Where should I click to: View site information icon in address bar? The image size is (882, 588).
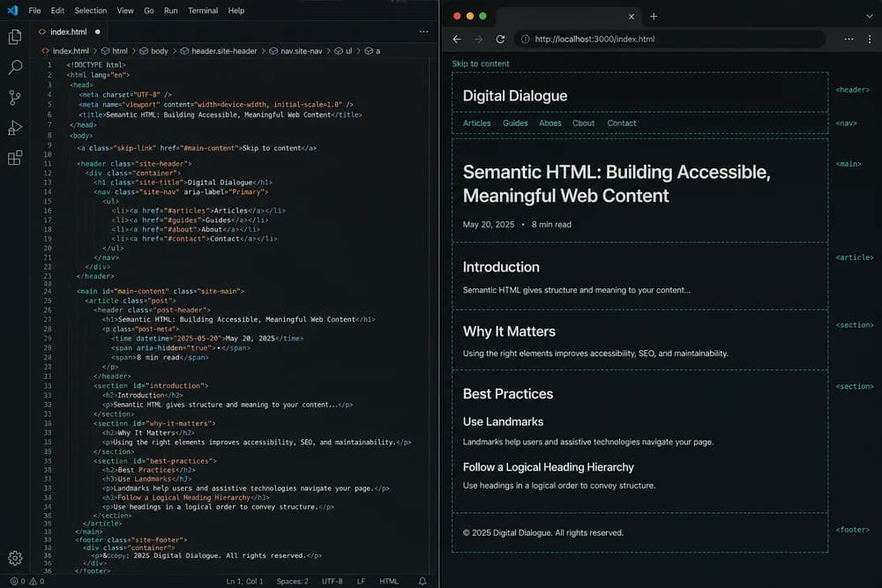pyautogui.click(x=525, y=39)
